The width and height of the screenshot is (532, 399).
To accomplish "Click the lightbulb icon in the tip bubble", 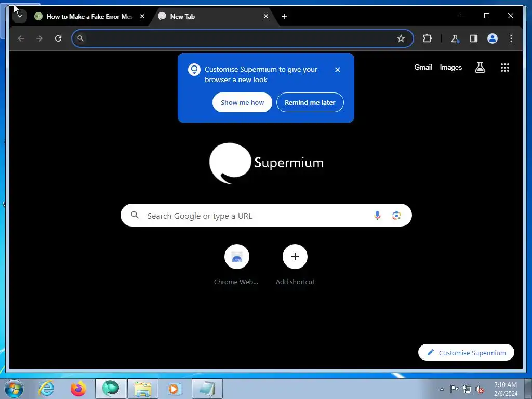I will pyautogui.click(x=194, y=70).
